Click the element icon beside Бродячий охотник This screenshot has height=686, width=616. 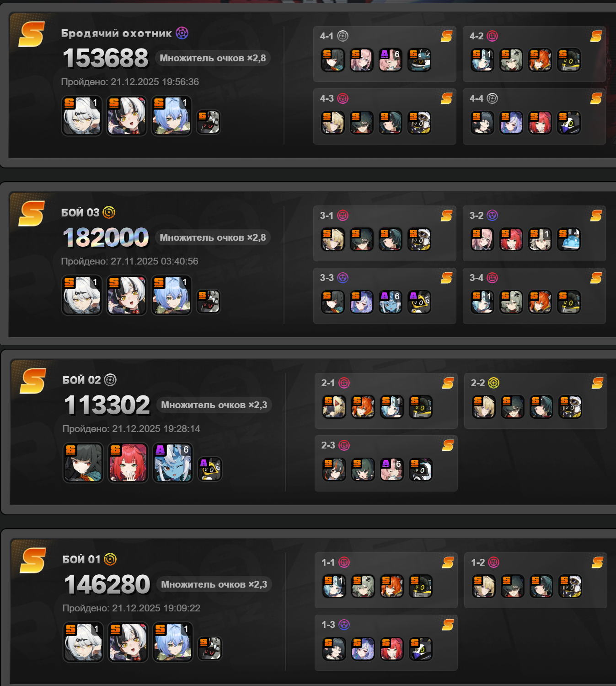pyautogui.click(x=182, y=33)
